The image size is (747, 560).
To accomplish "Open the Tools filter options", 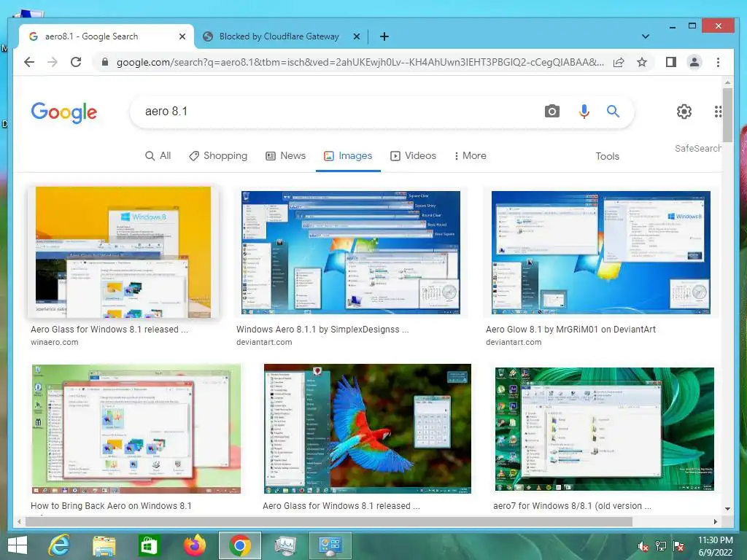I will pos(607,156).
